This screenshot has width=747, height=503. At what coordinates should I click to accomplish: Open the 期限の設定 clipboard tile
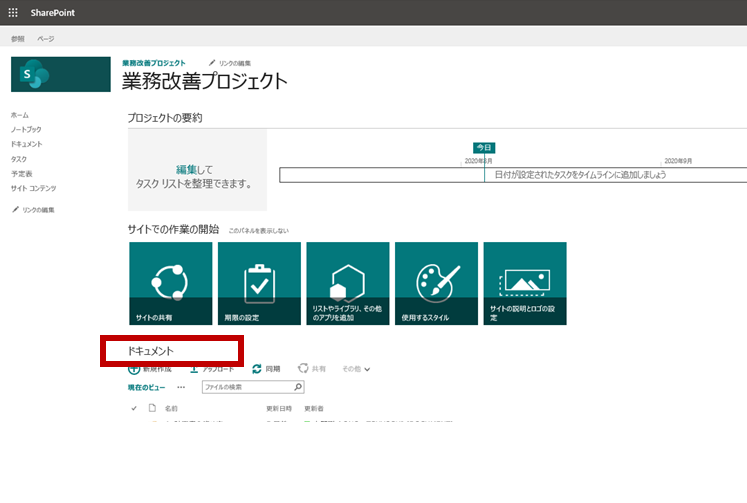point(259,283)
